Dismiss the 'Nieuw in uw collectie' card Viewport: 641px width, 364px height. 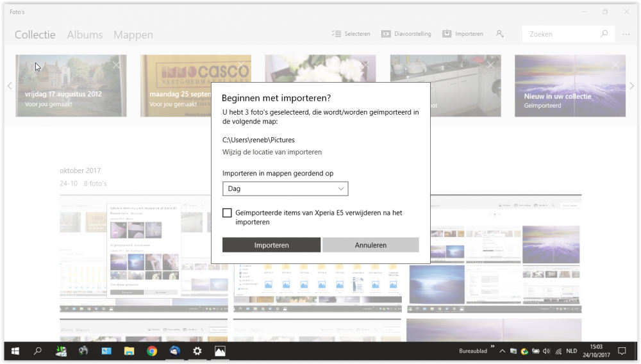[615, 65]
